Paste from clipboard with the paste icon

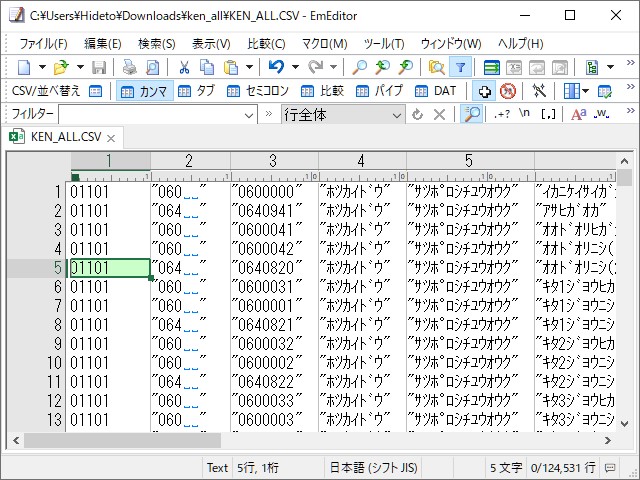(231, 67)
